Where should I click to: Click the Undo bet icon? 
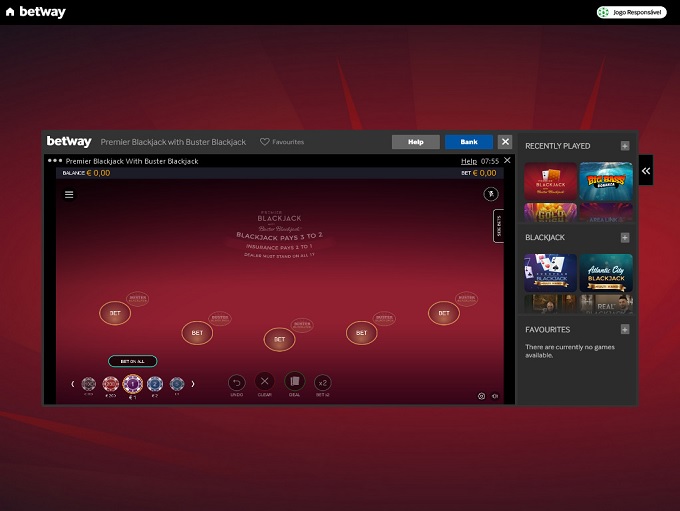click(x=236, y=382)
